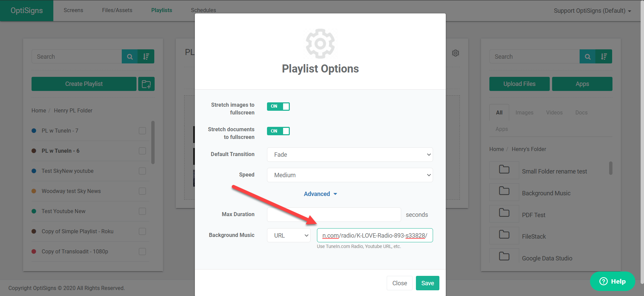Switch to the Images tab
This screenshot has width=644, height=296.
[x=524, y=113]
